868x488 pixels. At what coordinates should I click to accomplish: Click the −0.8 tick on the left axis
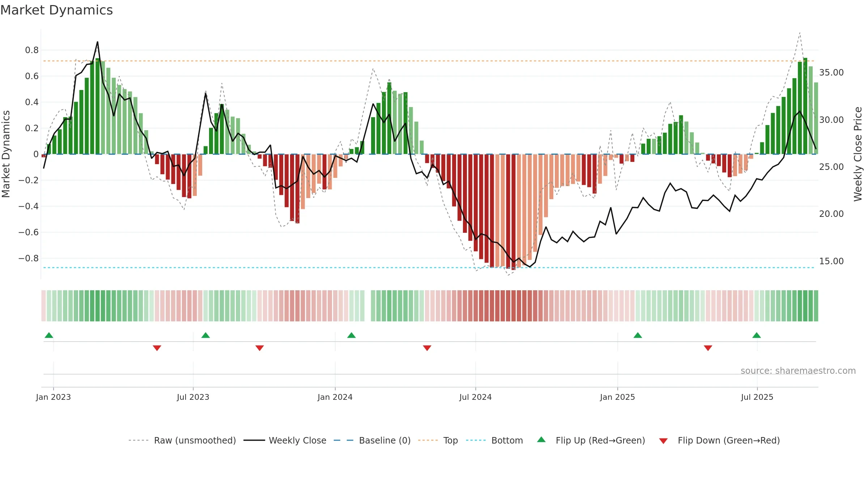coord(29,258)
